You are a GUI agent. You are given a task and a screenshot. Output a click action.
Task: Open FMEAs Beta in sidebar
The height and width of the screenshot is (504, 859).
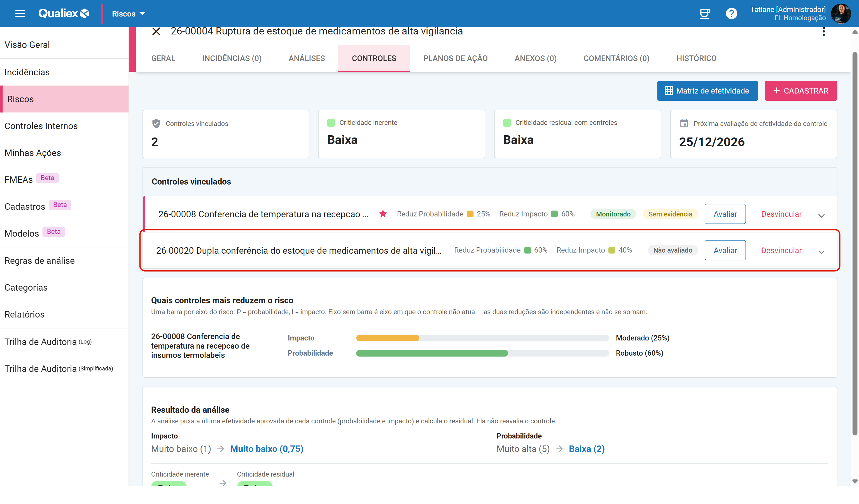(x=64, y=179)
